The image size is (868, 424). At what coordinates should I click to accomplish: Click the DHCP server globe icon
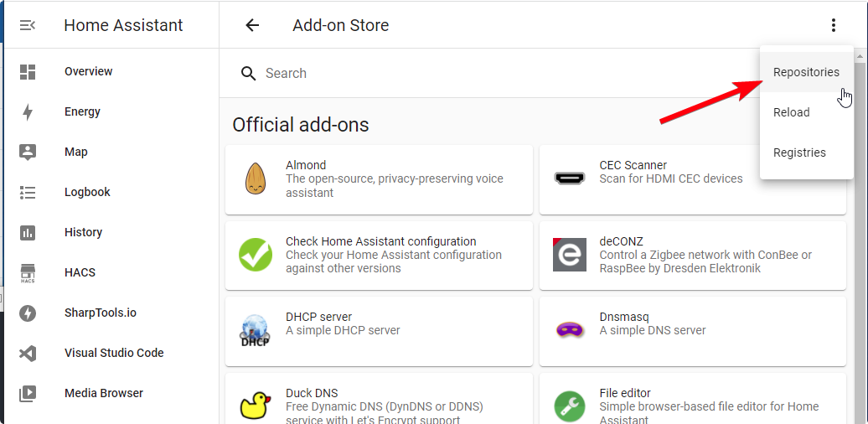tap(256, 330)
